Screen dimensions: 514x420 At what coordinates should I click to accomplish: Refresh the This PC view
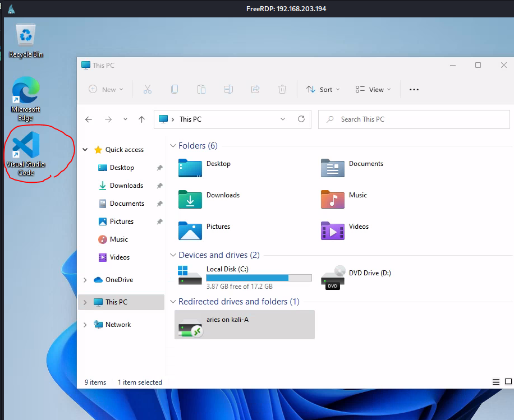coord(301,119)
